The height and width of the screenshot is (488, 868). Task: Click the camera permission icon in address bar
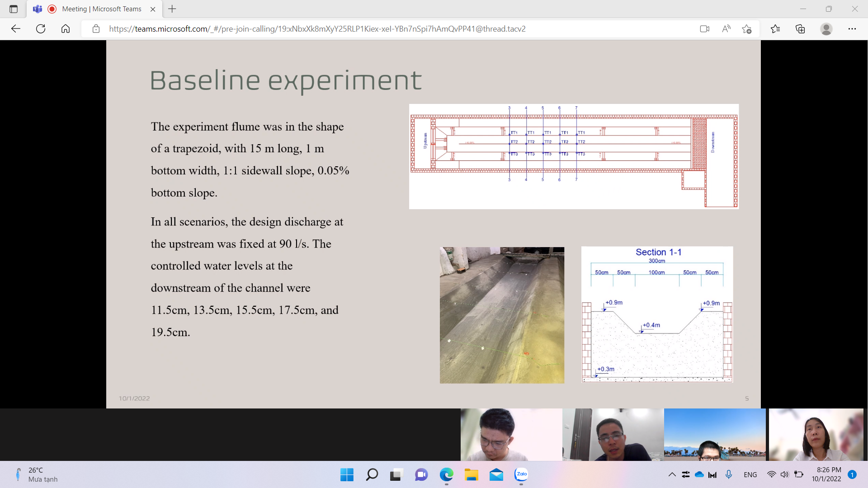[704, 29]
